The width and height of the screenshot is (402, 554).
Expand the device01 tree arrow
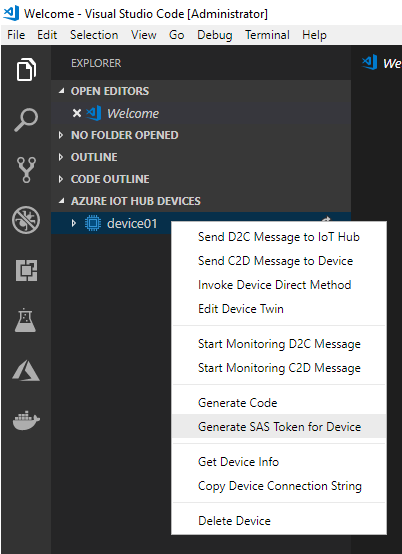73,223
